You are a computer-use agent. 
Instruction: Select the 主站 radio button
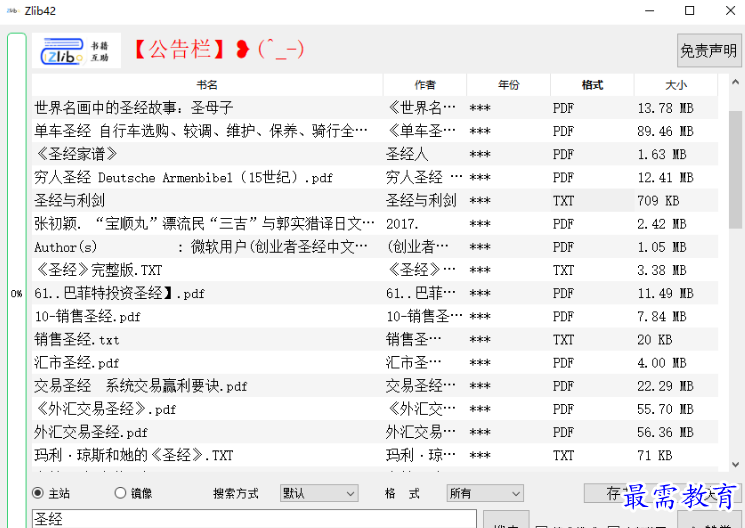click(38, 493)
